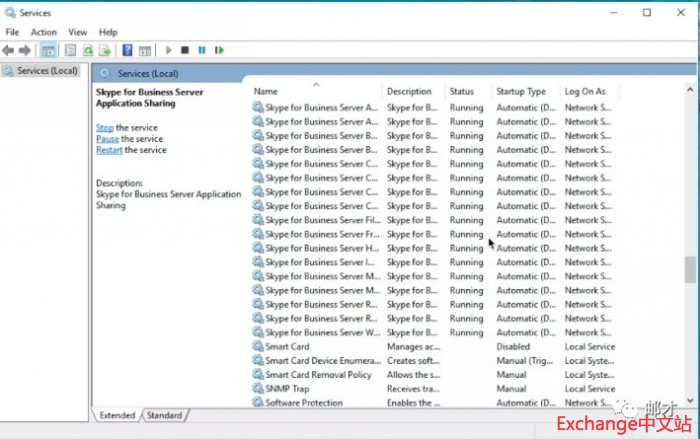700x439 pixels.
Task: Click the Start Service play icon
Action: (x=169, y=50)
